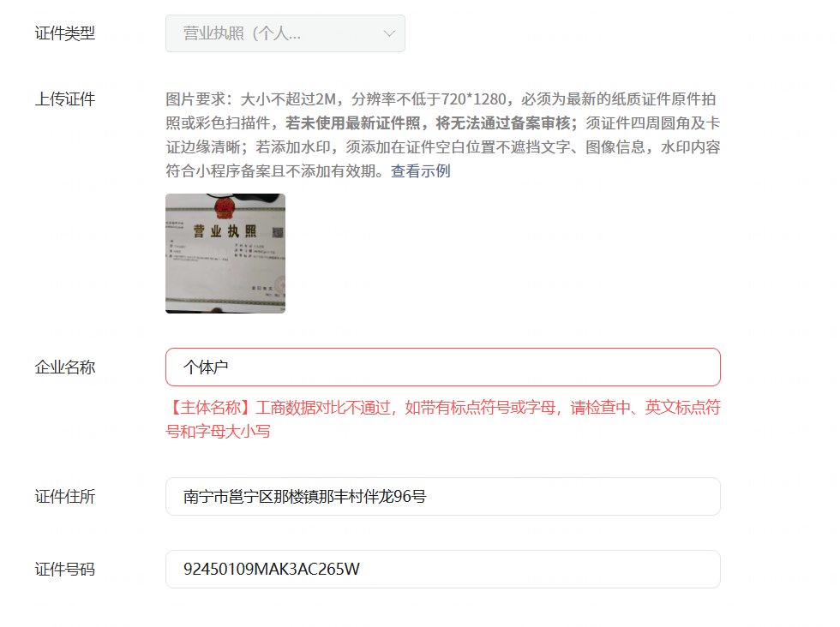The width and height of the screenshot is (840, 627).
Task: Open the 证件类型 dropdown showing 营业执照
Action: coord(285,33)
